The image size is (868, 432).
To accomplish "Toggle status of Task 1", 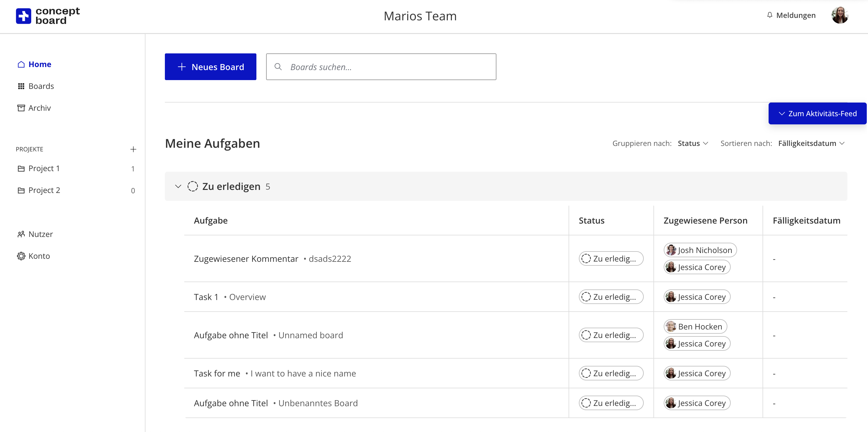I will 611,297.
